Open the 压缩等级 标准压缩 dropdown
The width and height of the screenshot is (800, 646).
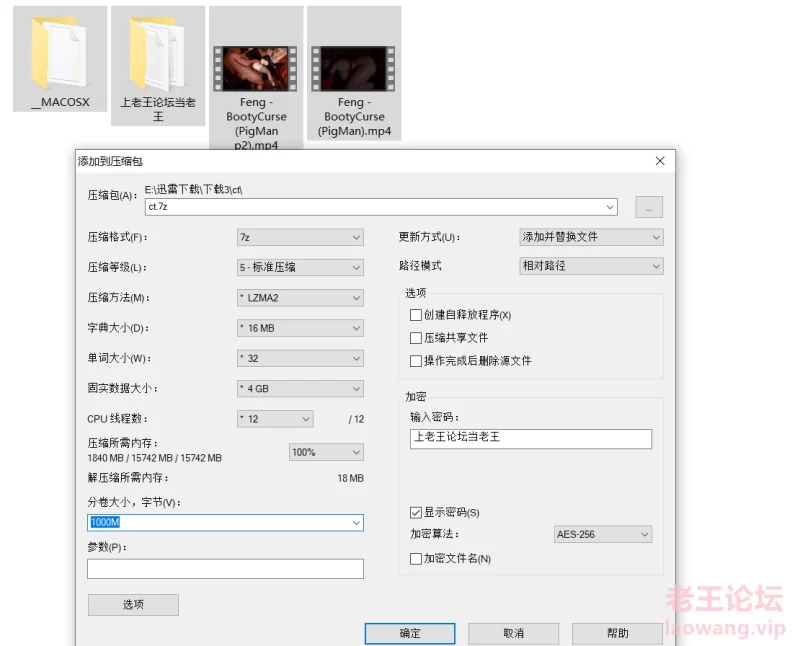click(300, 267)
